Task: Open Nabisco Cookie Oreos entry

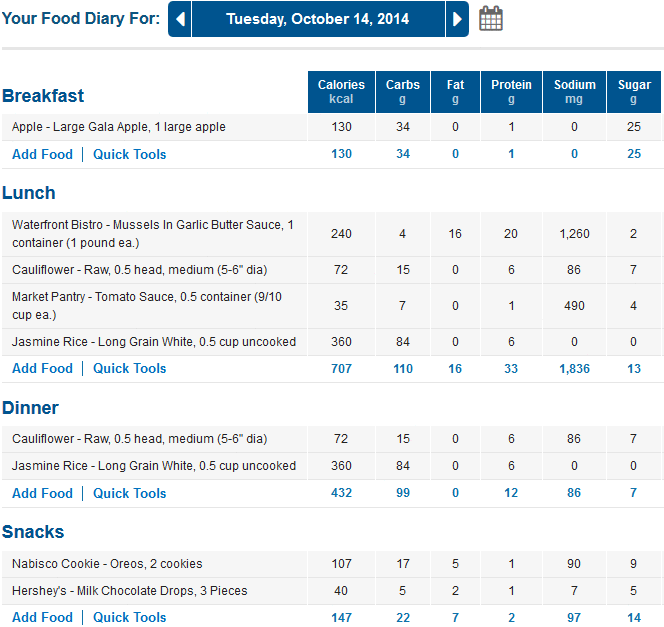Action: point(107,563)
